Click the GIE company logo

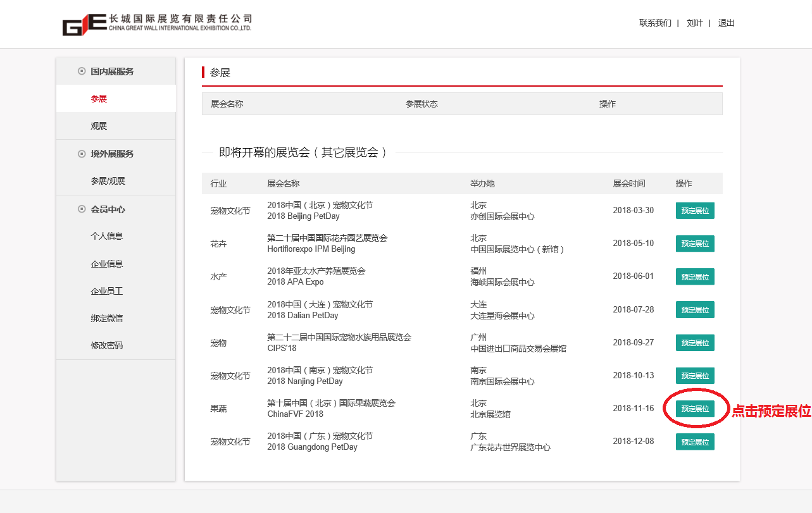click(x=157, y=24)
